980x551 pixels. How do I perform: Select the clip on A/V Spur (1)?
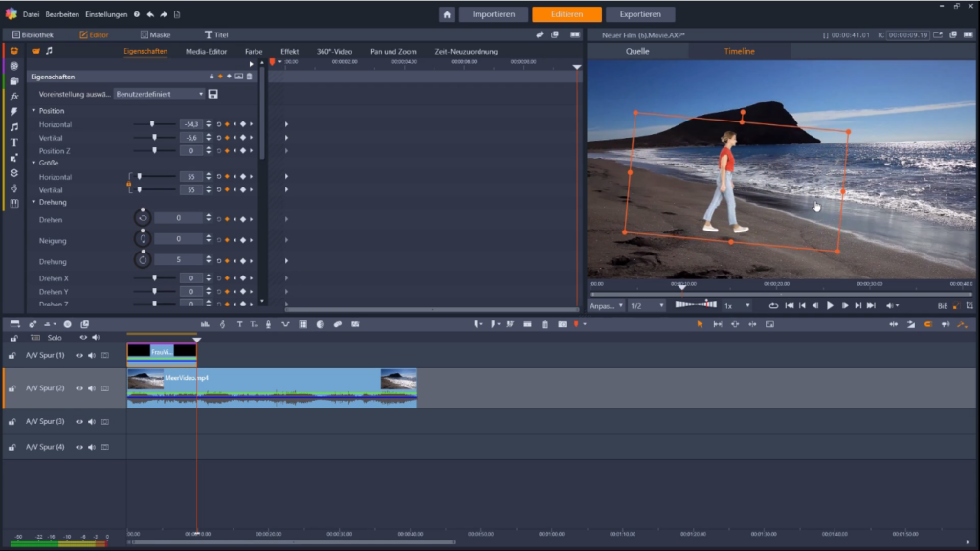pos(162,354)
